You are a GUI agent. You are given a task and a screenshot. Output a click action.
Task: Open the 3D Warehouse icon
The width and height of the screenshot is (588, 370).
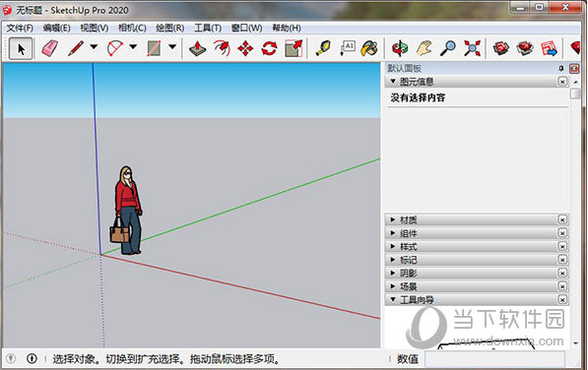(x=501, y=48)
